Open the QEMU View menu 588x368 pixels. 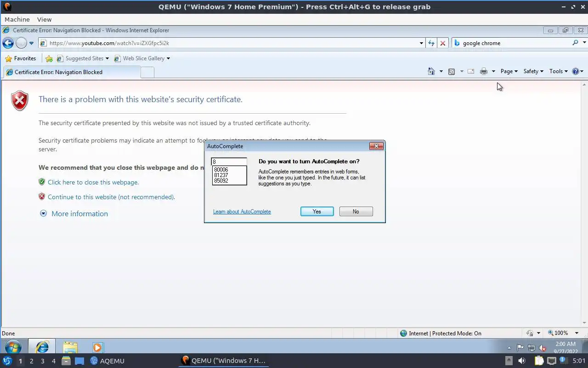tap(44, 19)
